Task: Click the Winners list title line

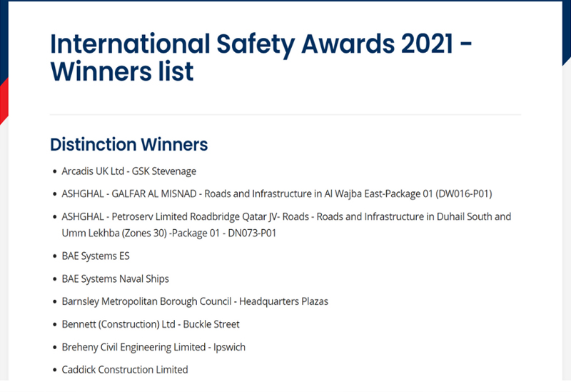Action: tap(122, 71)
